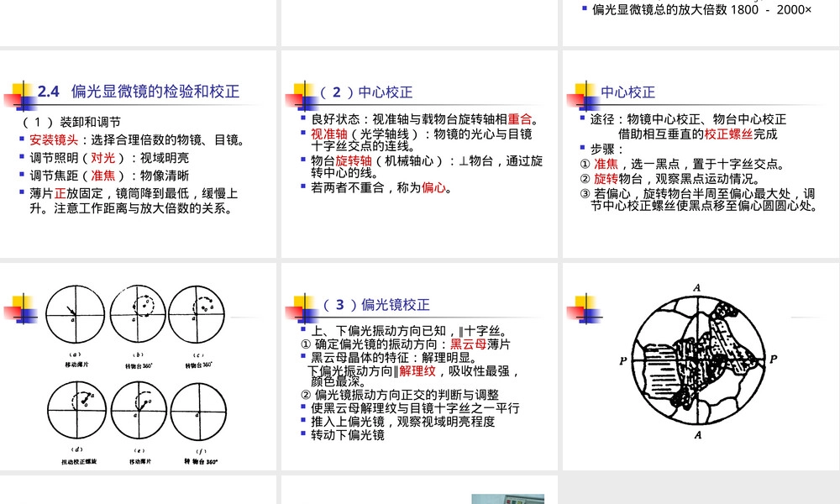Click circle diagram (d) 扭动校正螺旋
Screen dimensions: 840x504
[76, 411]
